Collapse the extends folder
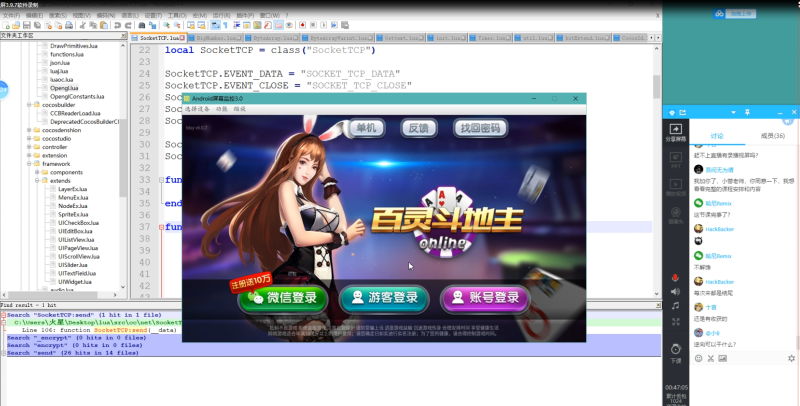This screenshot has width=800, height=406. pos(37,181)
